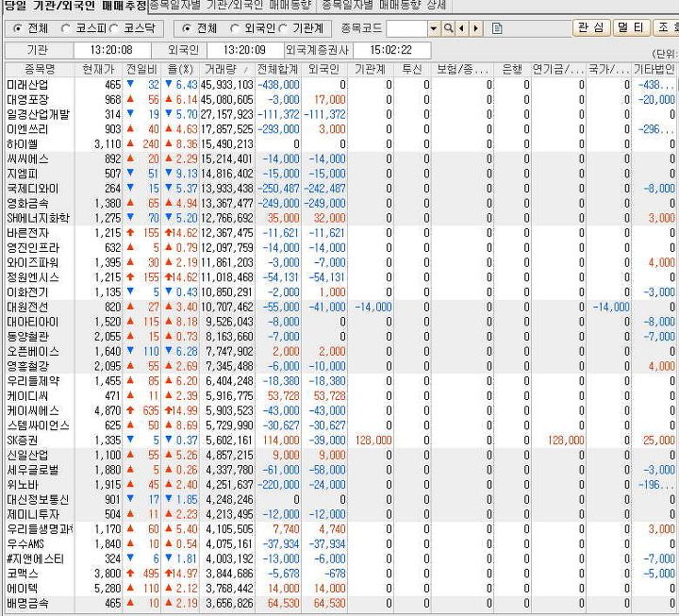Switch to 종목일자별 기관/외국인 매매동향 tab
The width and height of the screenshot is (679, 616).
231,6
